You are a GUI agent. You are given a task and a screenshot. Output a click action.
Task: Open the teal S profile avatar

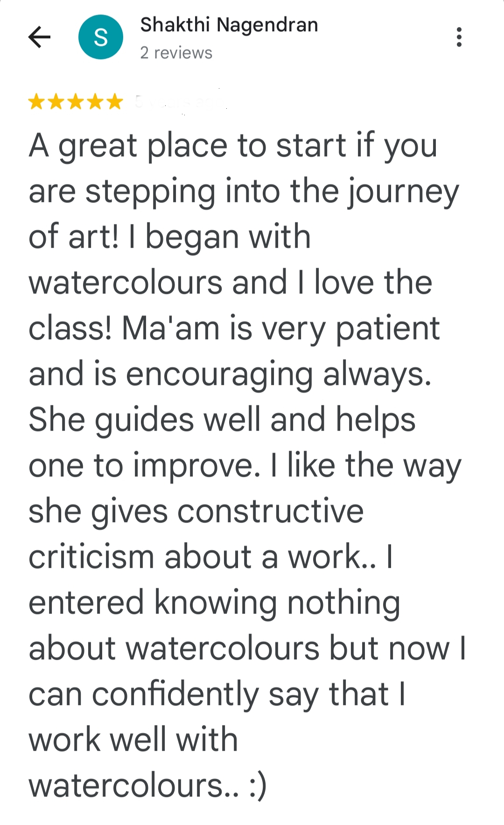click(101, 37)
